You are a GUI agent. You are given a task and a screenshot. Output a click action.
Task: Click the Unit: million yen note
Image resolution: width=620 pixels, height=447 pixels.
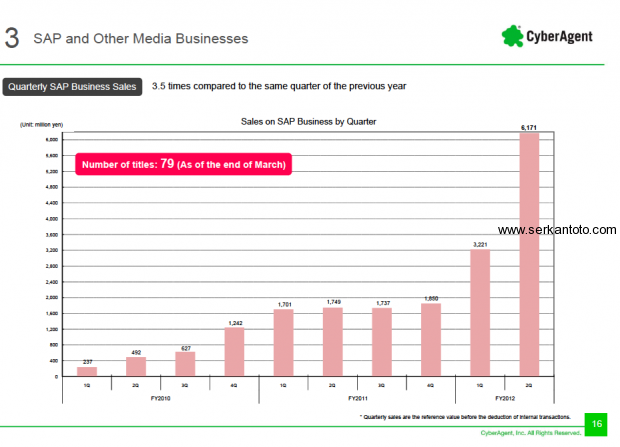point(42,125)
